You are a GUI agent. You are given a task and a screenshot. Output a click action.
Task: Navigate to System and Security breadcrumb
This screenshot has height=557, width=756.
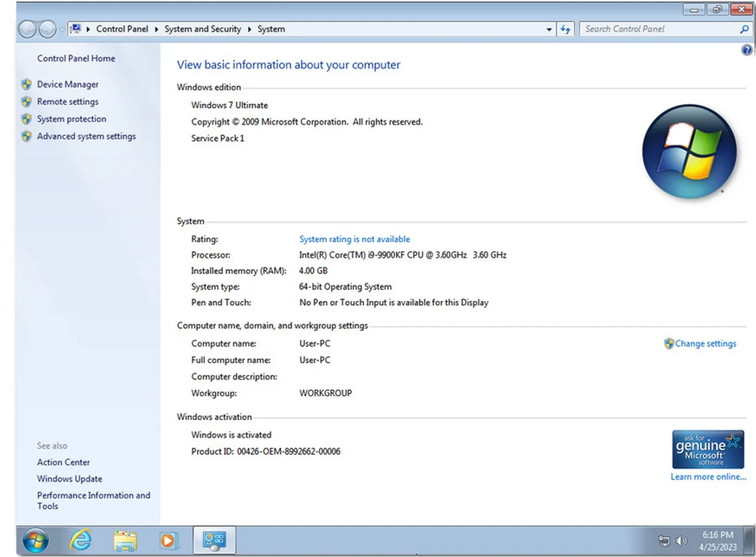(x=202, y=29)
